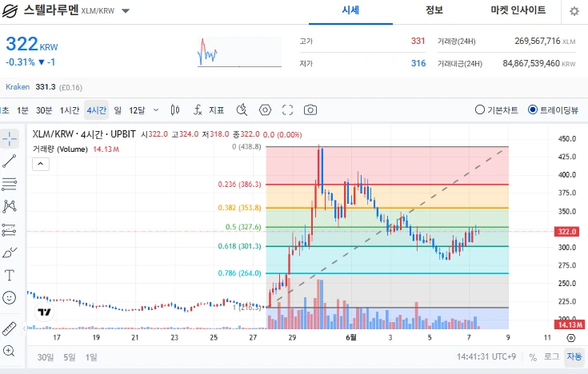Click the 0.786 (264.0) Fibonacci level label
The height and width of the screenshot is (374, 588).
click(x=240, y=273)
